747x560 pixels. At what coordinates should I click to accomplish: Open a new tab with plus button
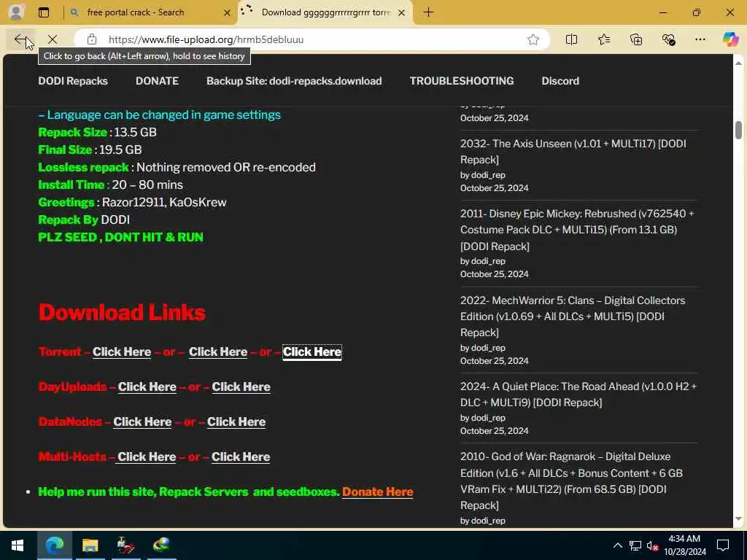pos(428,12)
